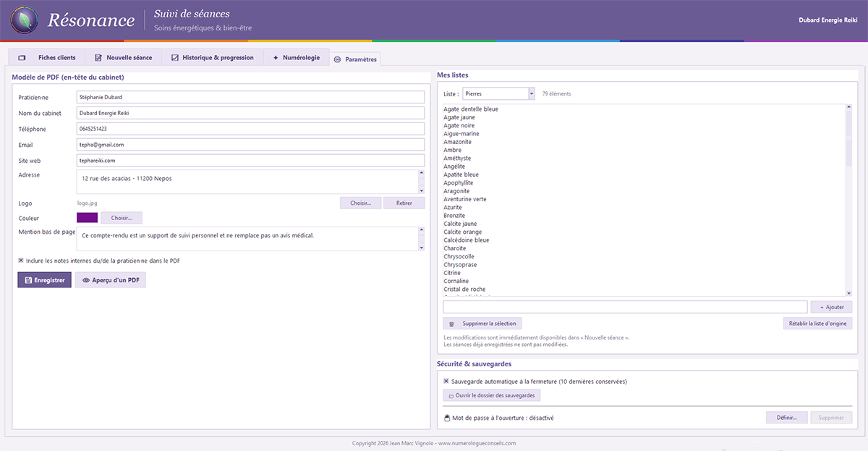Click the Résonance leaf logo
Viewport: 868px width, 451px height.
(x=26, y=20)
